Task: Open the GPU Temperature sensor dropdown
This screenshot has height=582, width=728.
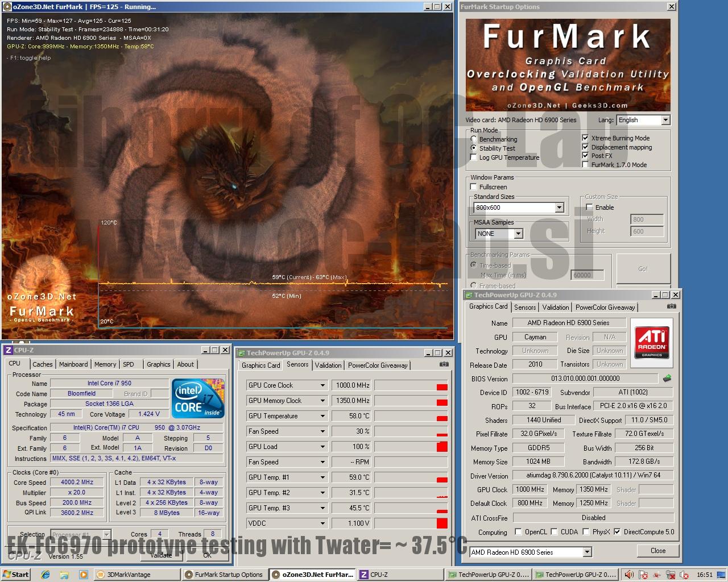Action: coord(322,416)
